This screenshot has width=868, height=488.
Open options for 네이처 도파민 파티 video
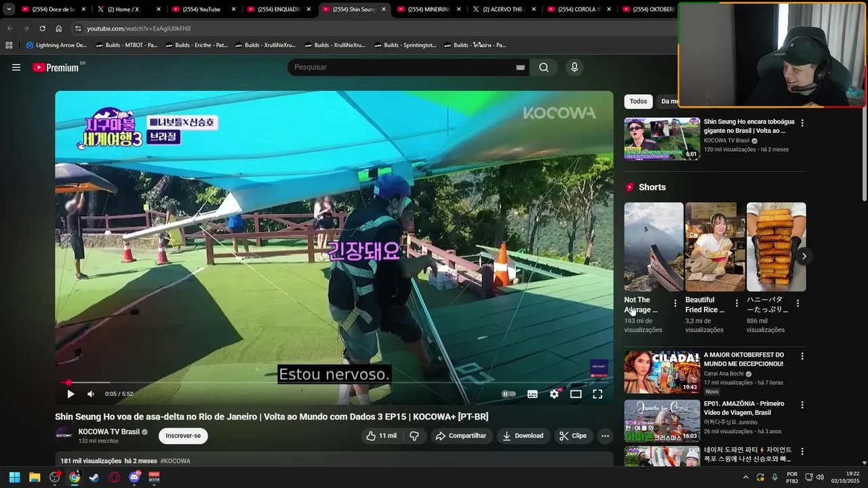pos(802,451)
